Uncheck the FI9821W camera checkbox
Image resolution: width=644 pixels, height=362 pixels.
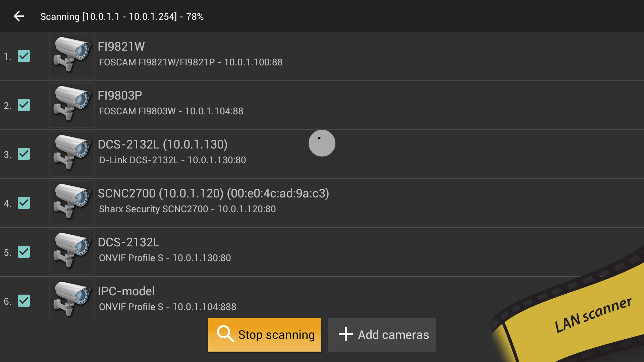point(24,56)
